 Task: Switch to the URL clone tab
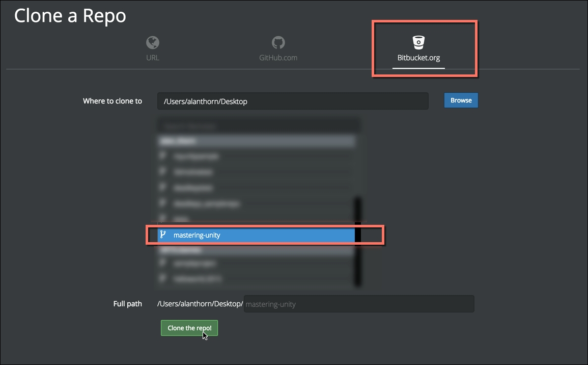(153, 48)
